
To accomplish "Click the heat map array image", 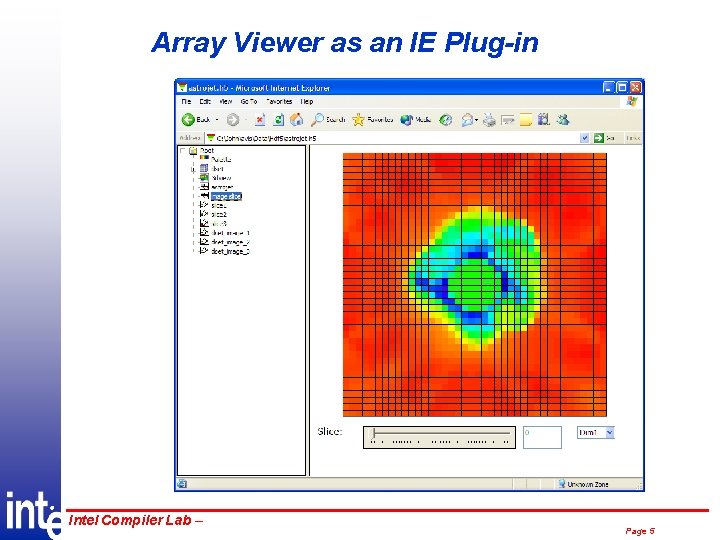I will coord(475,285).
